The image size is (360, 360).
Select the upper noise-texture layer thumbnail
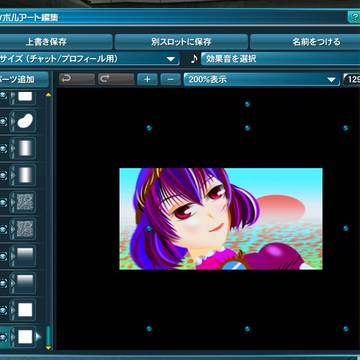[25, 202]
